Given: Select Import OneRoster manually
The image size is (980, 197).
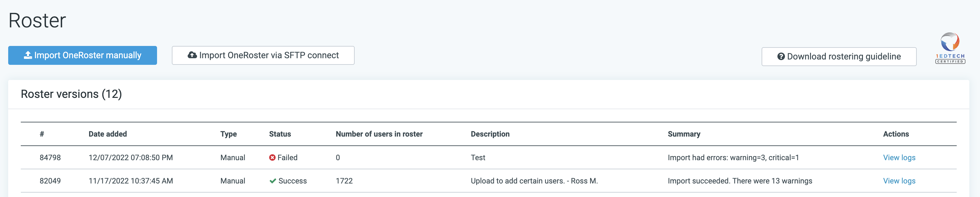Looking at the screenshot, I should (x=82, y=55).
